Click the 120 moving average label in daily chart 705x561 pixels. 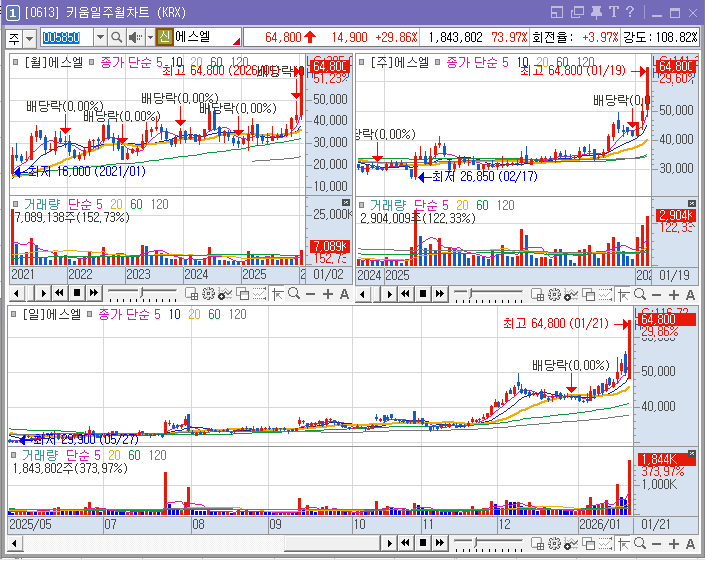pos(237,314)
